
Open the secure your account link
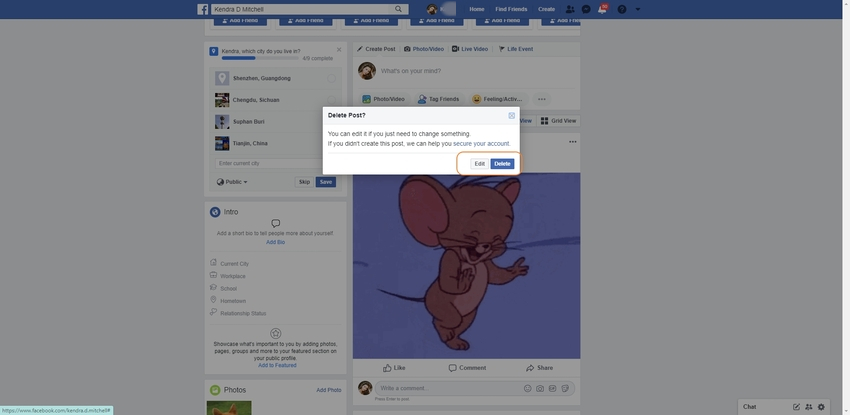point(481,144)
